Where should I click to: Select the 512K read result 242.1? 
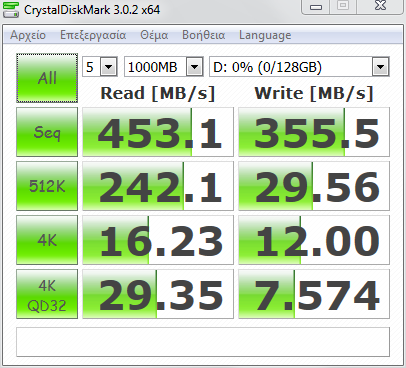click(158, 186)
